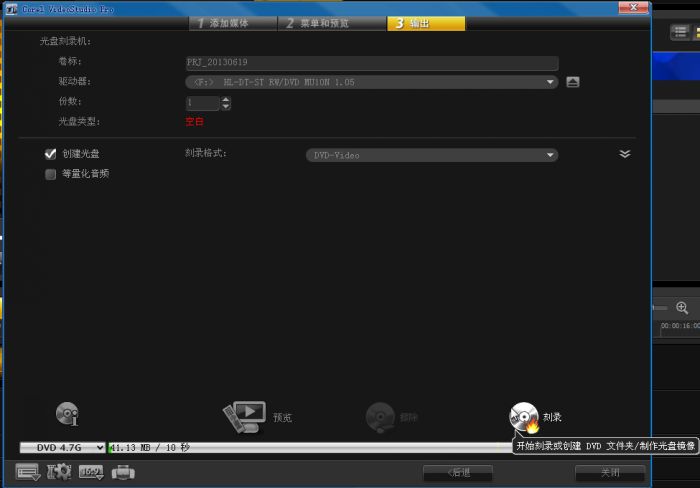Open the disc information icon

pos(67,414)
